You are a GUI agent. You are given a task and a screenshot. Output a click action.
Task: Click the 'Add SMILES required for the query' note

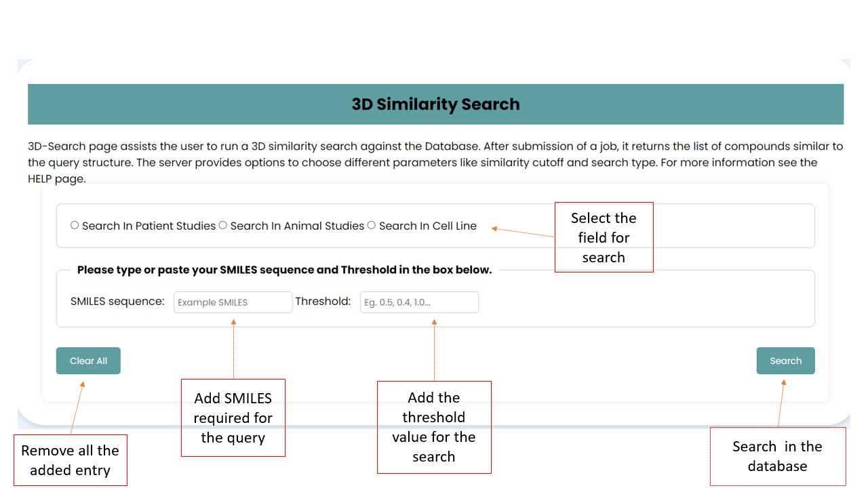233,418
